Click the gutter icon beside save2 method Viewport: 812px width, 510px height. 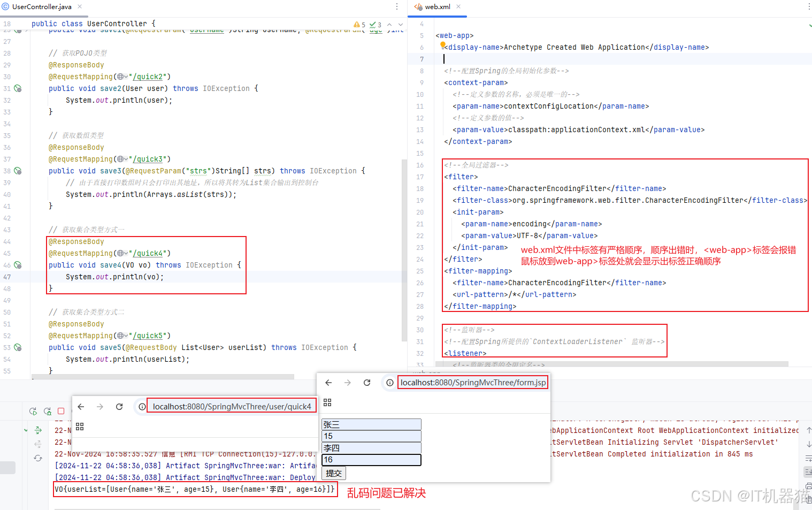[x=18, y=88]
